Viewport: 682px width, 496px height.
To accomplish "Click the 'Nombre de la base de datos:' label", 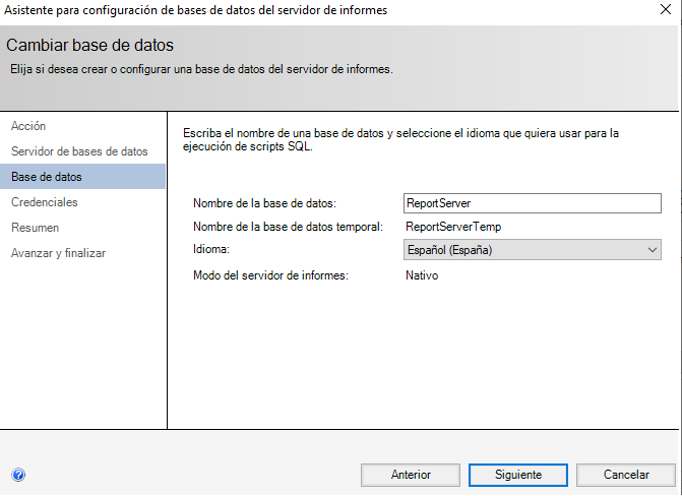I will pos(265,204).
